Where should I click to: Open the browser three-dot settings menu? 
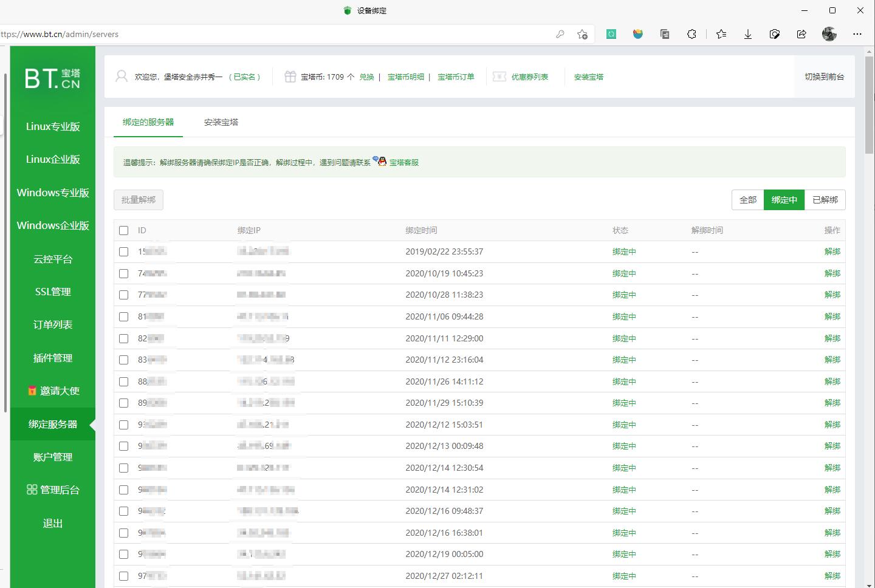tap(857, 34)
